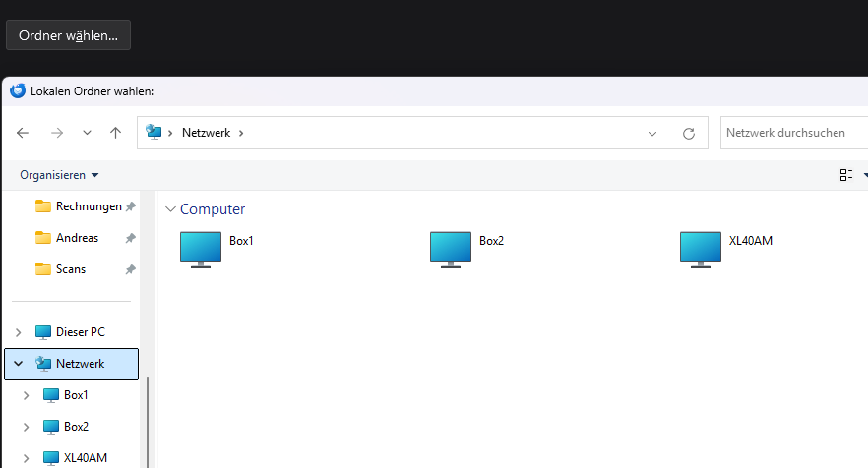Viewport: 868px width, 468px height.
Task: Click the sidebar vertical scrollbar
Action: tap(148, 422)
